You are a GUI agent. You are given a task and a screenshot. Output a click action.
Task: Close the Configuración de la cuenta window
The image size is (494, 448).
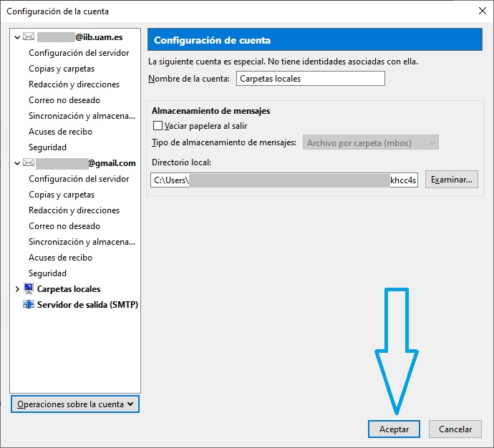(481, 11)
